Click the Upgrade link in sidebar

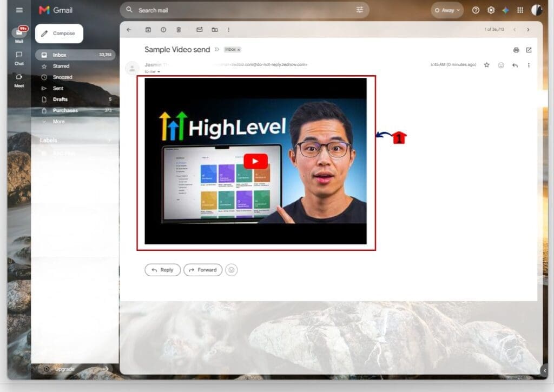[65, 369]
